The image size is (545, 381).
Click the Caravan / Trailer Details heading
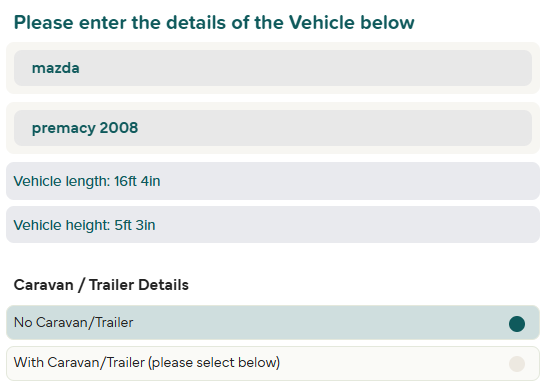pos(101,285)
